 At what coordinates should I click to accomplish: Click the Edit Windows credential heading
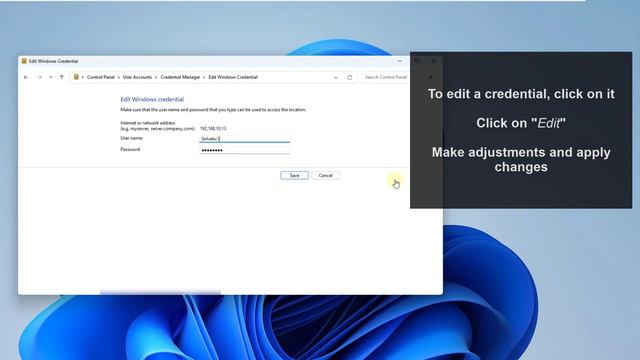(x=152, y=99)
